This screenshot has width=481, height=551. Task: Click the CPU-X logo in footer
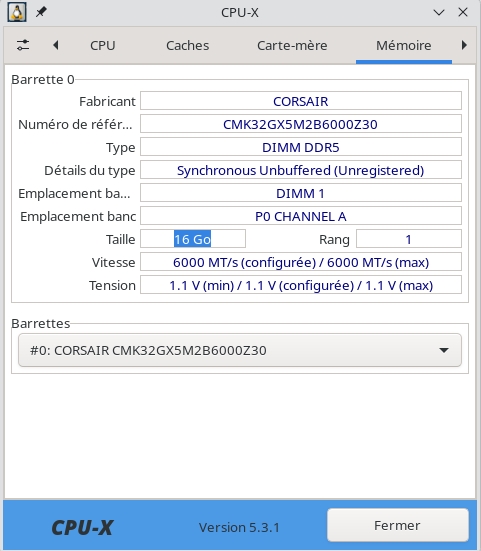click(82, 527)
